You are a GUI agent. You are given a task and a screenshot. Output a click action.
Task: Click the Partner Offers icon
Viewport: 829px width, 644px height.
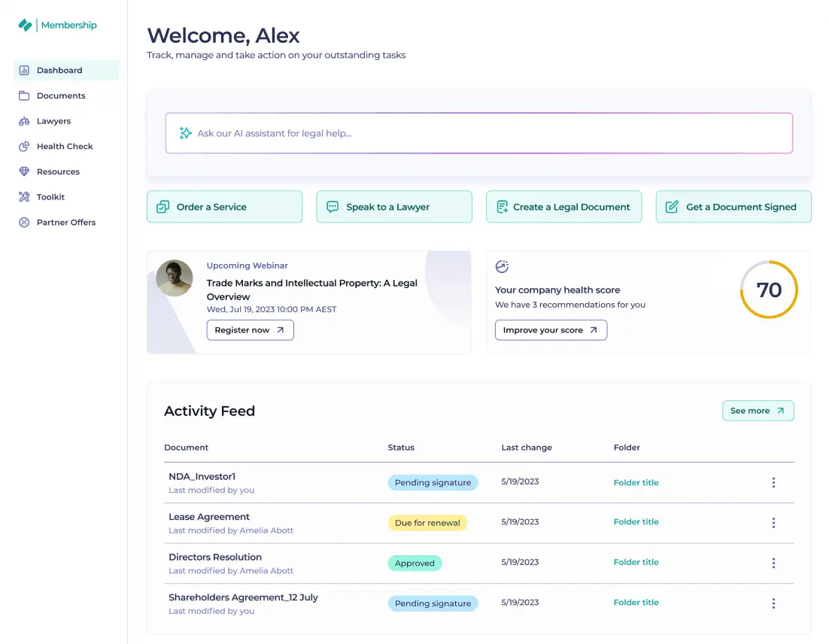(x=24, y=222)
